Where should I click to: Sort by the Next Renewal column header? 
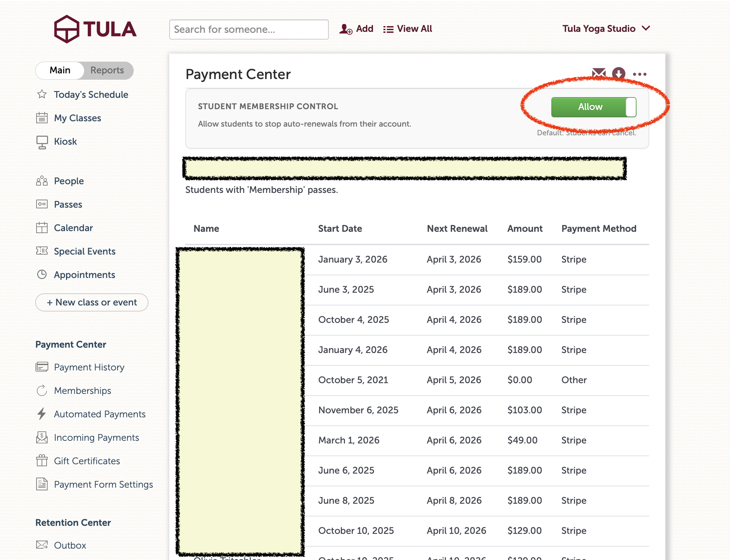tap(457, 229)
